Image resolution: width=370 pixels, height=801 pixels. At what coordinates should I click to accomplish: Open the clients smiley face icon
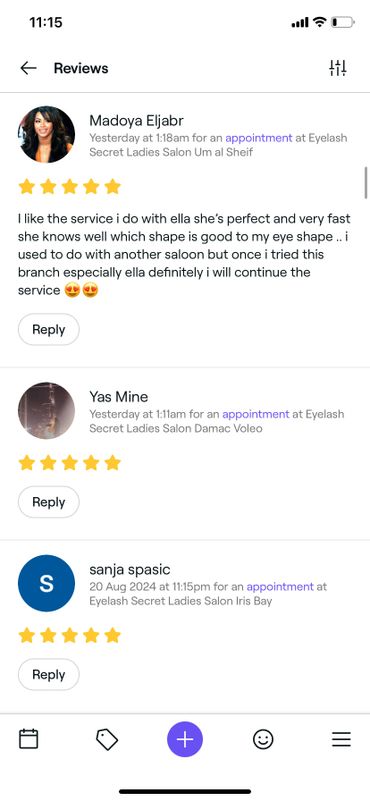point(263,739)
